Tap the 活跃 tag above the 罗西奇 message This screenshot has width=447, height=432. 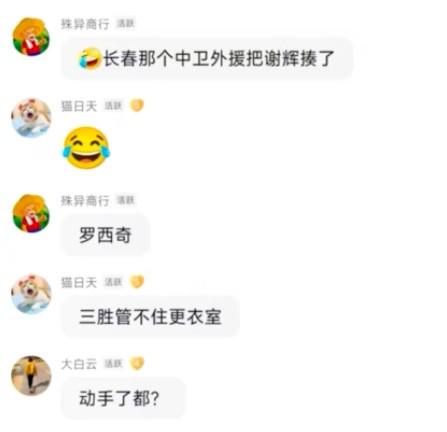coord(125,200)
